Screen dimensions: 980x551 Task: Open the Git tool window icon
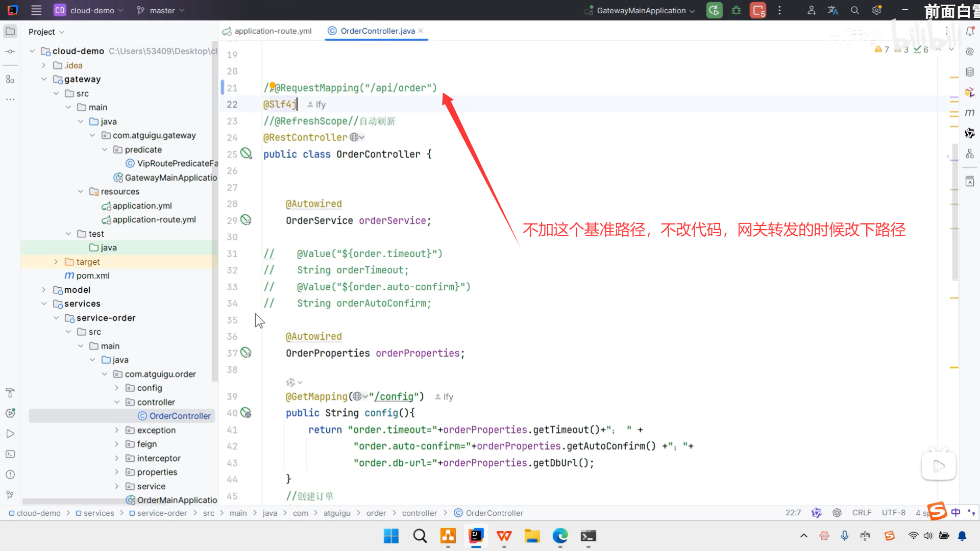click(x=10, y=495)
